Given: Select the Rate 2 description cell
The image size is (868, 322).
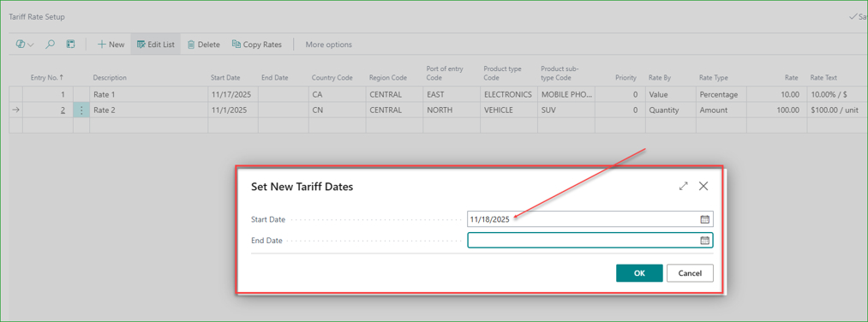Looking at the screenshot, I should (x=148, y=110).
